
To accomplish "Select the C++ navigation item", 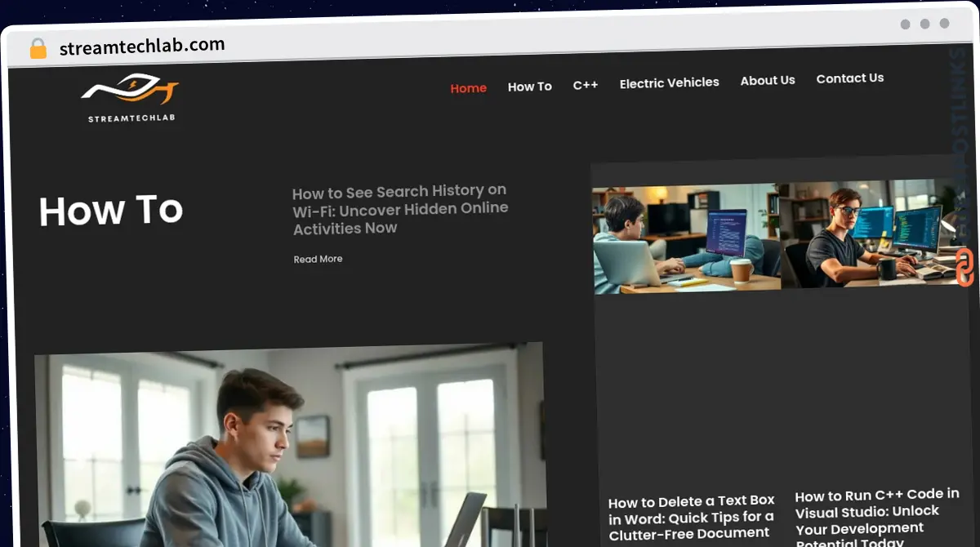I will point(585,83).
